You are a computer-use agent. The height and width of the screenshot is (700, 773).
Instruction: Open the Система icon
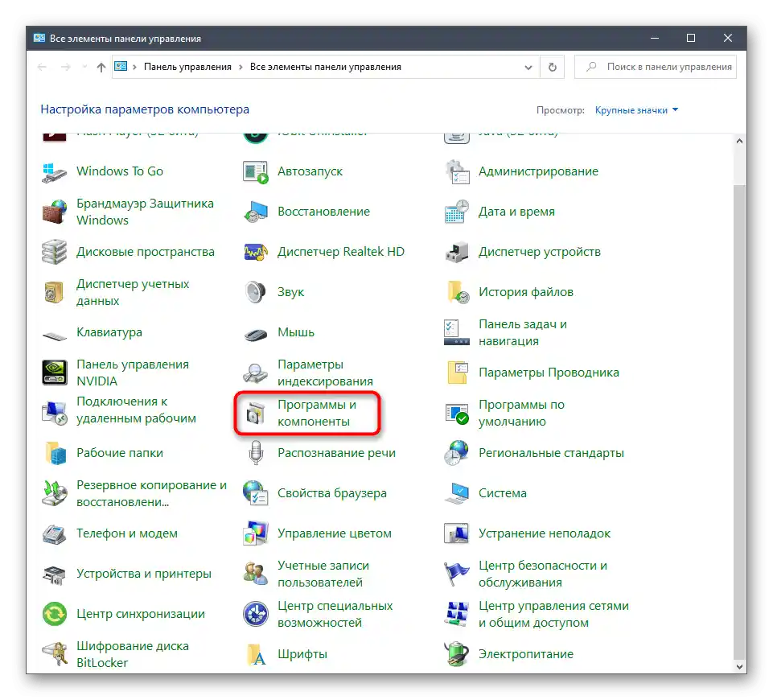coord(457,493)
